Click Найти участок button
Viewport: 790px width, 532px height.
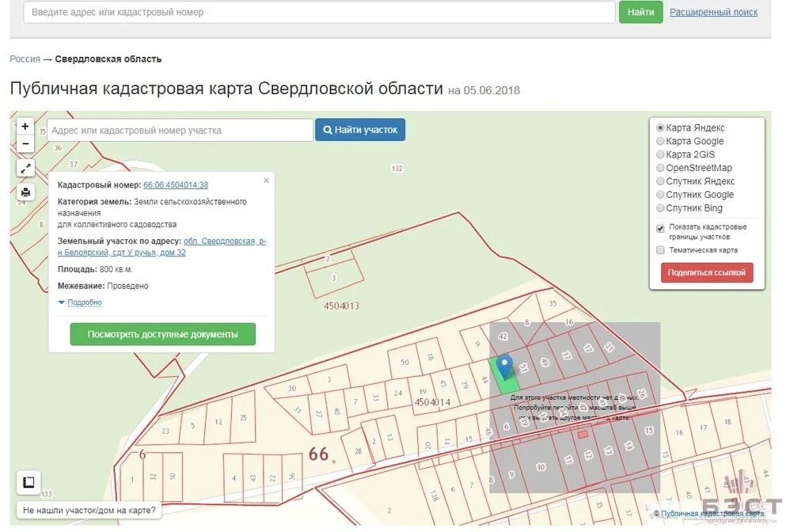[360, 130]
